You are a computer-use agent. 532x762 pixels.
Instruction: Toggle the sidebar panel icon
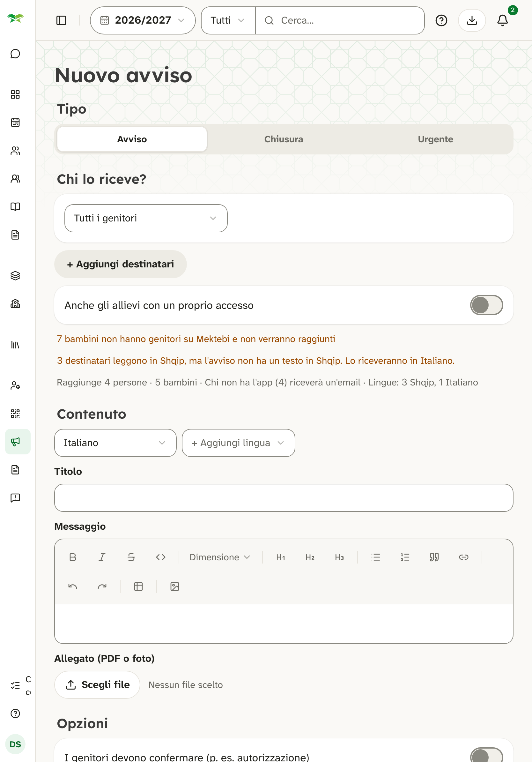click(x=61, y=20)
